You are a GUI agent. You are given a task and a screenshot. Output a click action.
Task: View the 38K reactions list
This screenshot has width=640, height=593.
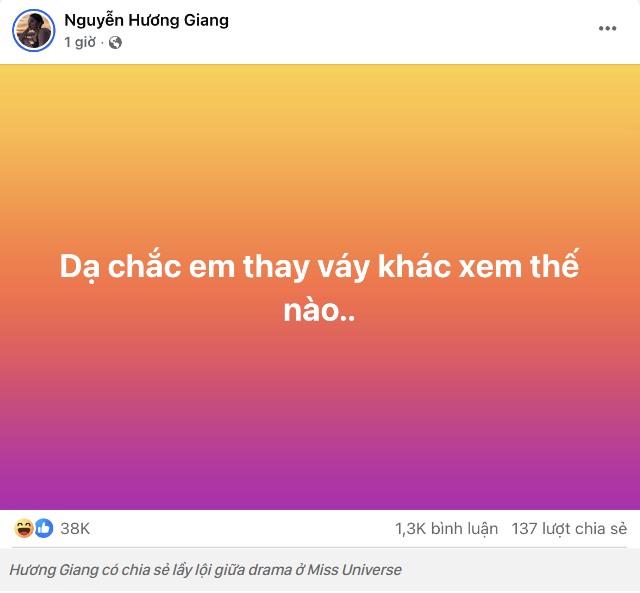(75, 528)
